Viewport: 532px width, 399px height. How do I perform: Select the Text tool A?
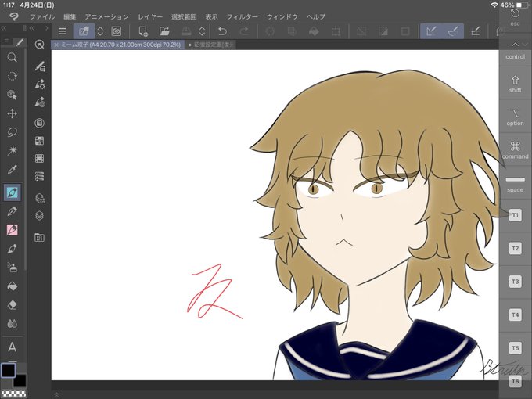(13, 347)
